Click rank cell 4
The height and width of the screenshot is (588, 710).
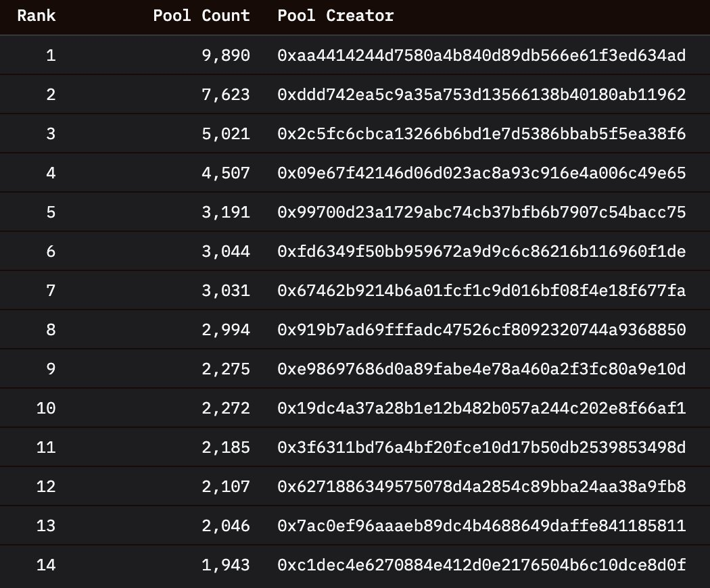(51, 173)
